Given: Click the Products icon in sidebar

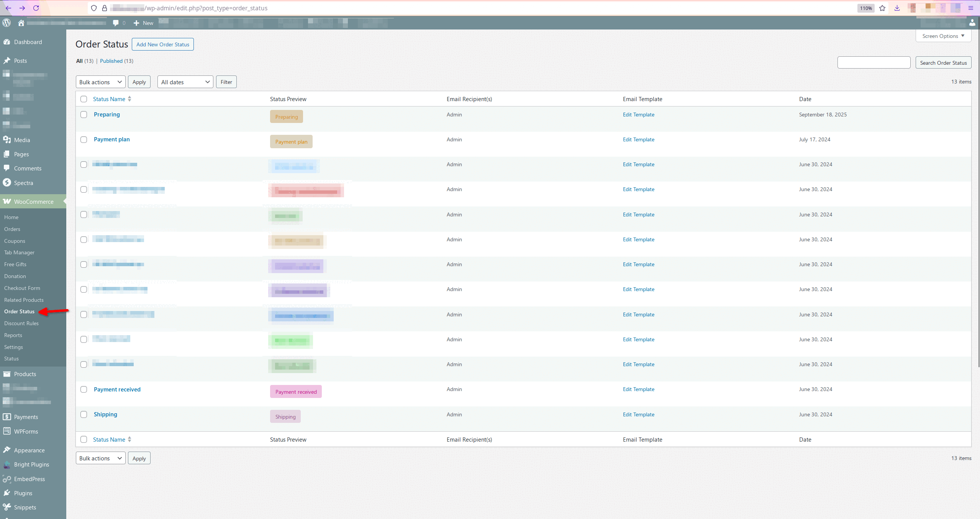Looking at the screenshot, I should pos(7,374).
